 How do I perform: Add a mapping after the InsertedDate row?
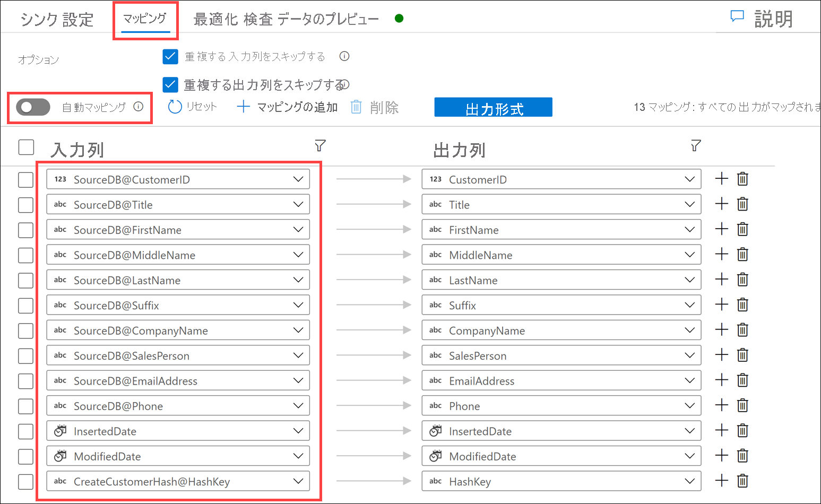click(721, 430)
